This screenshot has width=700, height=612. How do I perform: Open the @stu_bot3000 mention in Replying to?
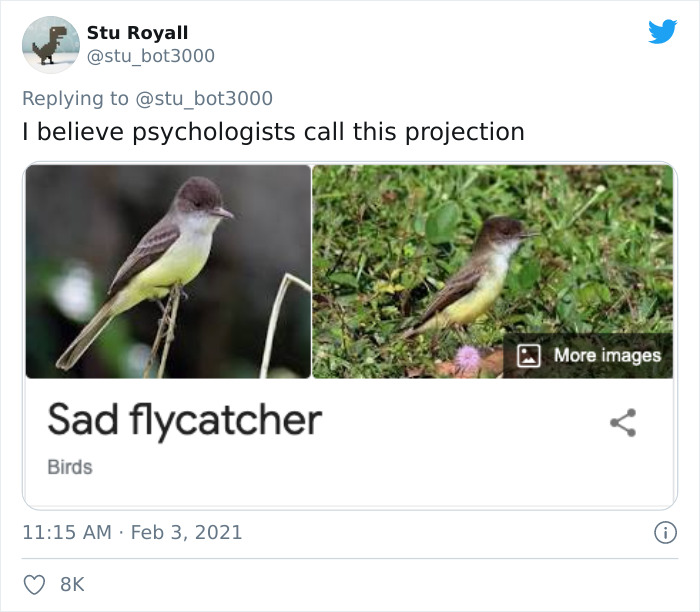pyautogui.click(x=204, y=98)
